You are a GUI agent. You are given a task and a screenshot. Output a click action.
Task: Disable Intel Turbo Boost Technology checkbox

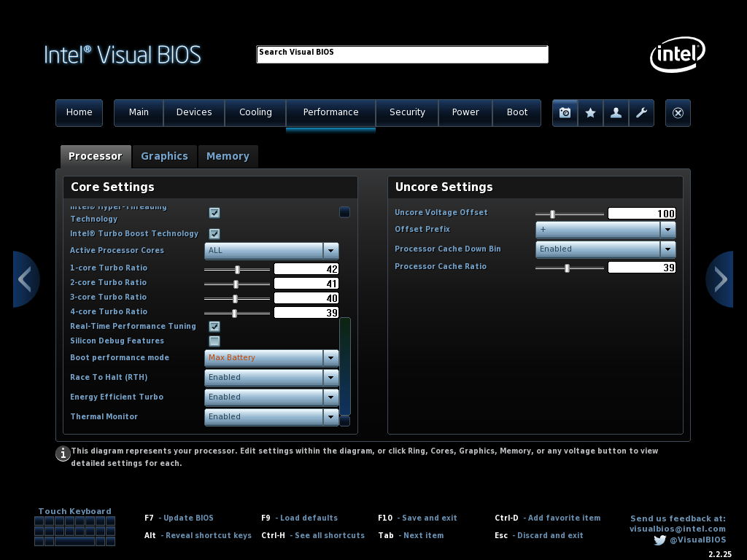pyautogui.click(x=214, y=234)
